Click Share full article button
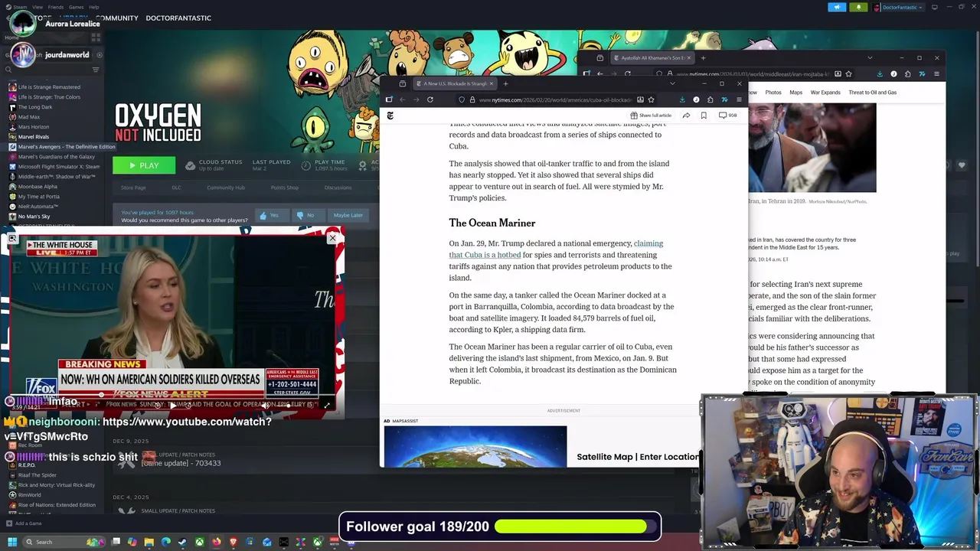This screenshot has height=551, width=980. point(651,116)
